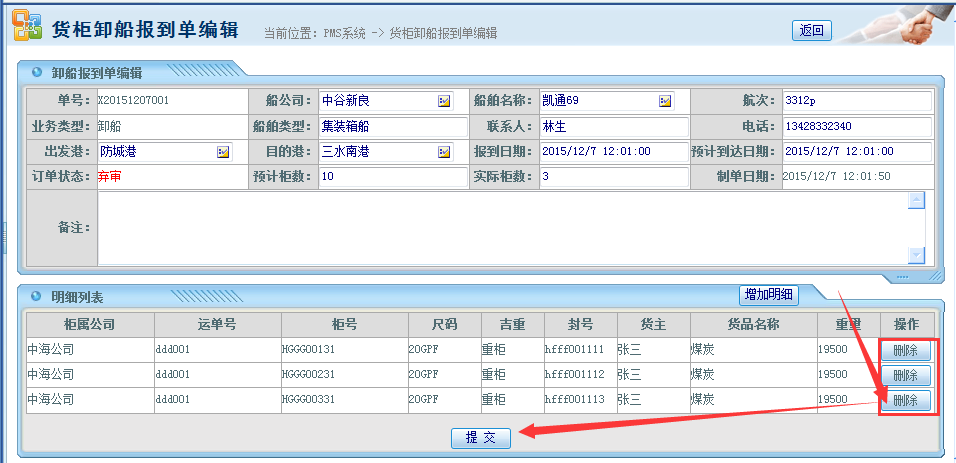Click the round icon beside 明细列表 header

37,297
